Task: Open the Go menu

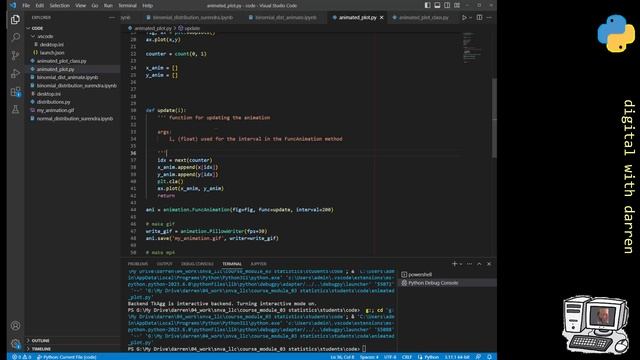Action: 95,5
